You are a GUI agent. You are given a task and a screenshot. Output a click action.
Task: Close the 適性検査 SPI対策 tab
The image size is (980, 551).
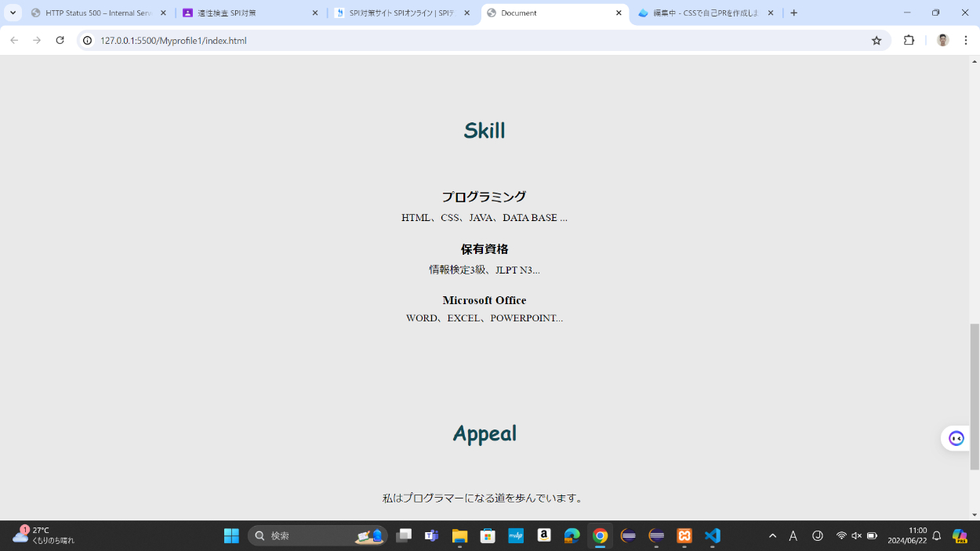point(315,13)
